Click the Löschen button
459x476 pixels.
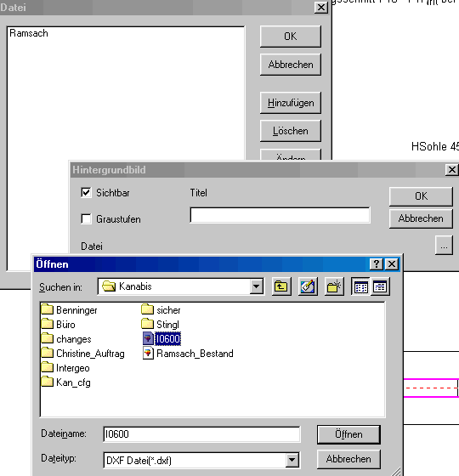pos(291,131)
